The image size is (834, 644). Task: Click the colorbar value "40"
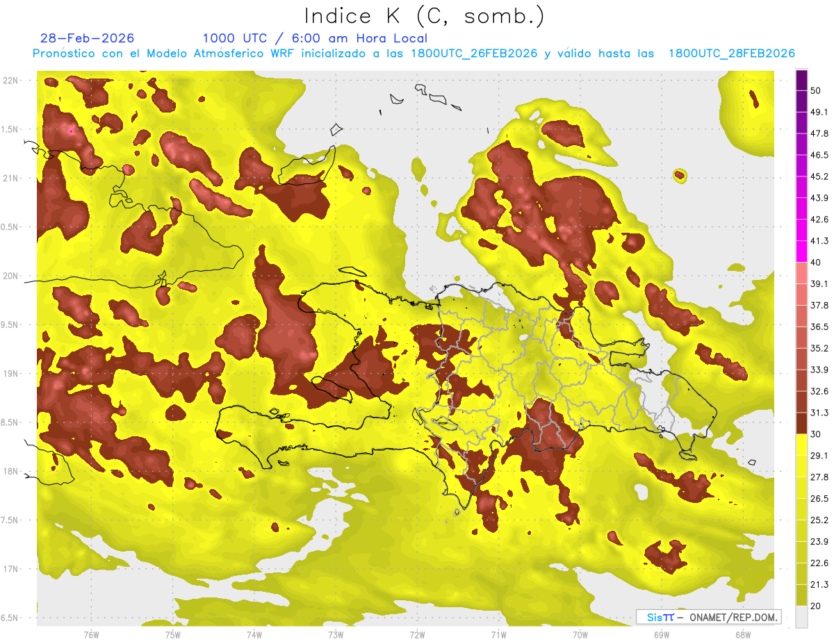816,263
